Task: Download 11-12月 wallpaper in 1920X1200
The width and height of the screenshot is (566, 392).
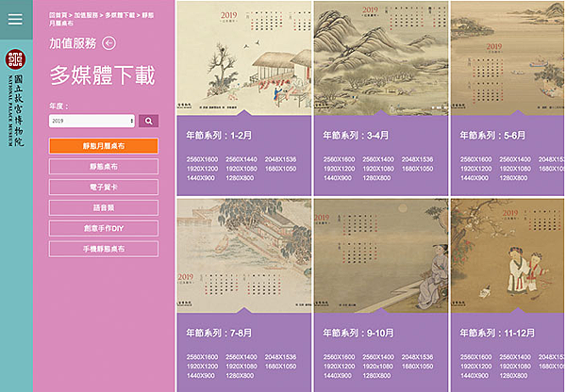Action: [x=475, y=367]
